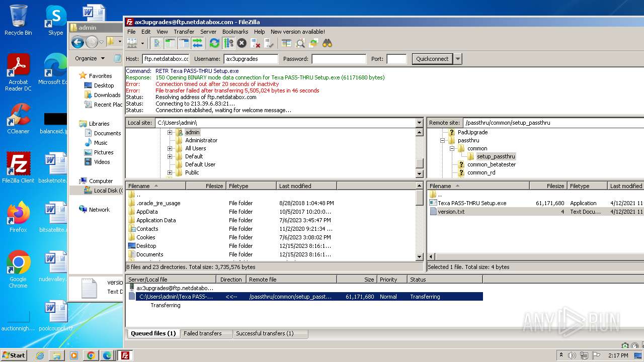Select common_betatester remote folder
Image resolution: width=644 pixels, height=362 pixels.
(x=492, y=164)
